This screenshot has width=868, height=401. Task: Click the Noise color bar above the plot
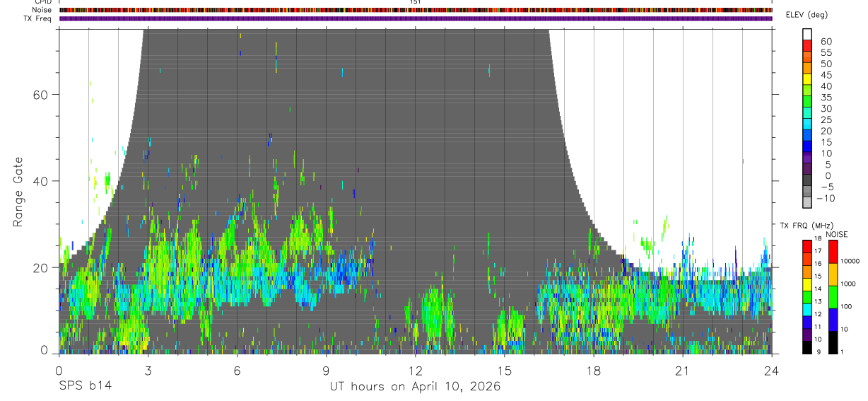[416, 10]
